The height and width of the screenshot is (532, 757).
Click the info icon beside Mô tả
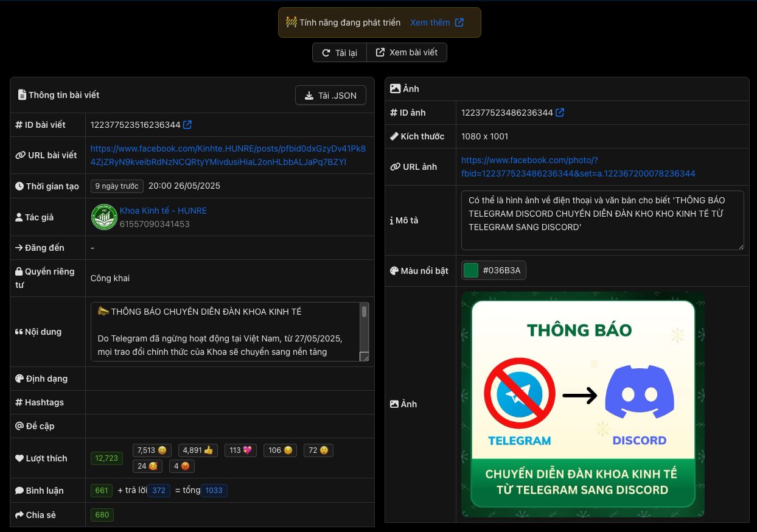tap(391, 220)
